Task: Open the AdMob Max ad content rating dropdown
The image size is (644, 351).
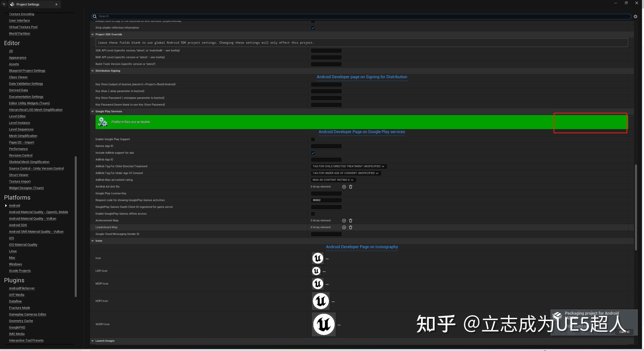Action: pos(333,180)
